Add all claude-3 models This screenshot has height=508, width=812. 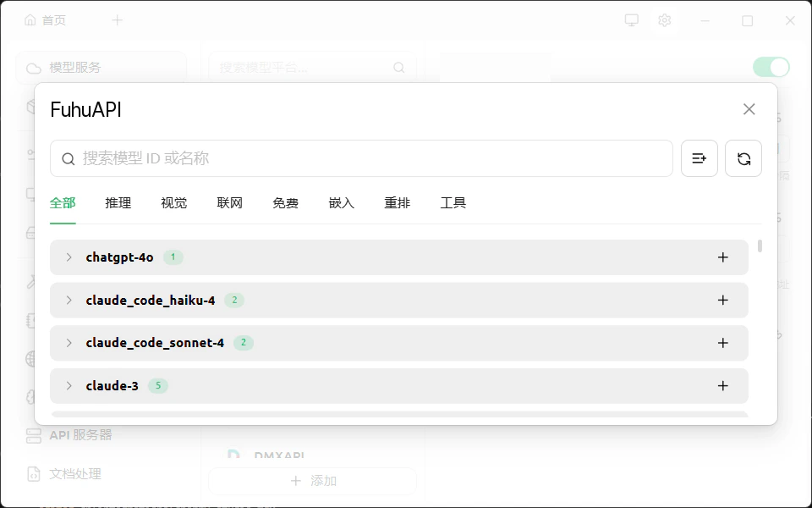723,386
